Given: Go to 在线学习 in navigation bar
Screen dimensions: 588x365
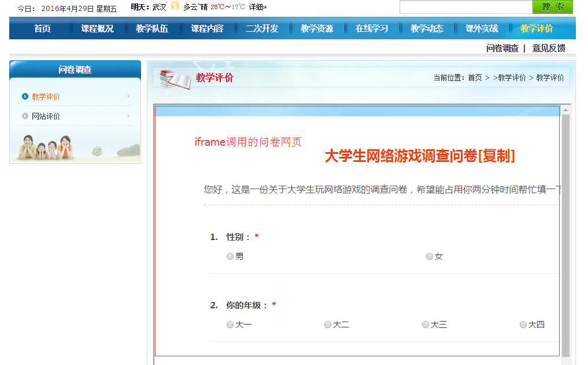Looking at the screenshot, I should pos(372,28).
